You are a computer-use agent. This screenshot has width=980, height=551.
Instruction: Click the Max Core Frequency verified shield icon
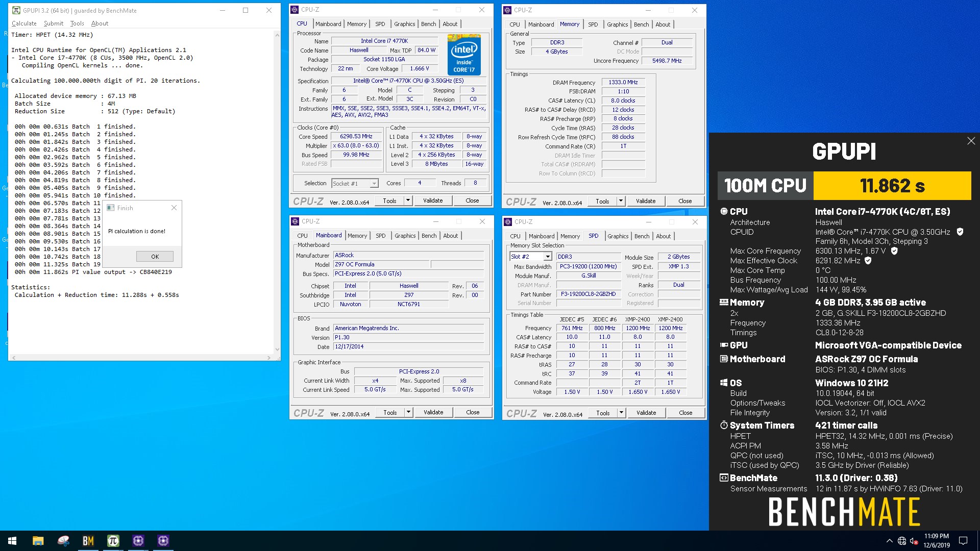tap(894, 251)
